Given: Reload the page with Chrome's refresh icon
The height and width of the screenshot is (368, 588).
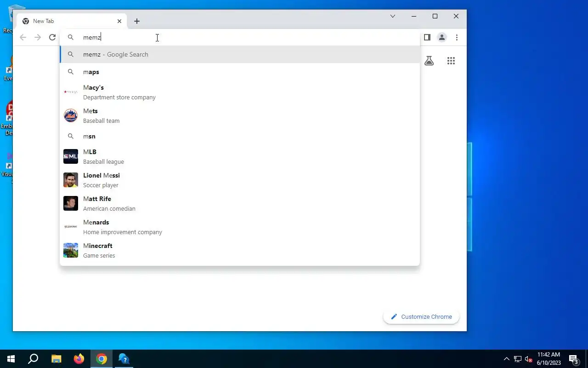Looking at the screenshot, I should click(52, 37).
